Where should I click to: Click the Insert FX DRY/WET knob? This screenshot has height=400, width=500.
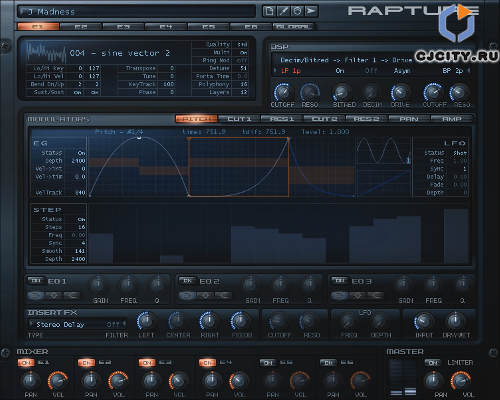pos(455,321)
